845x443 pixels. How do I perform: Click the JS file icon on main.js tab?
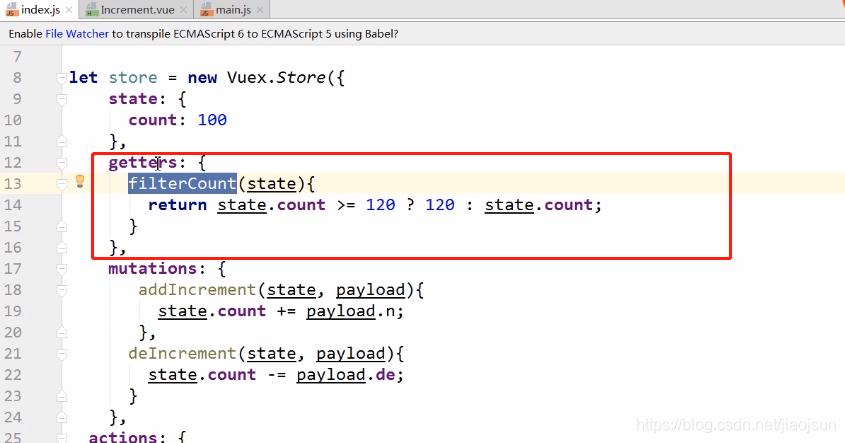click(x=206, y=10)
